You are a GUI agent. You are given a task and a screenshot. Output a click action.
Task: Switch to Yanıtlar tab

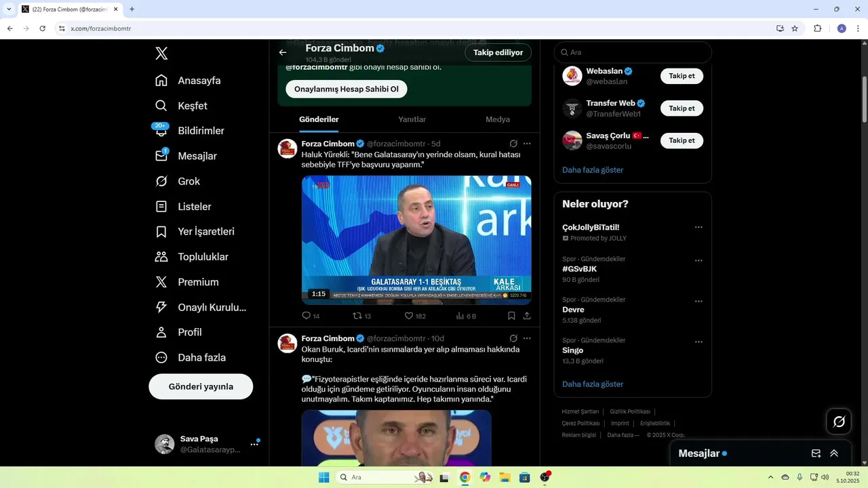coord(412,119)
